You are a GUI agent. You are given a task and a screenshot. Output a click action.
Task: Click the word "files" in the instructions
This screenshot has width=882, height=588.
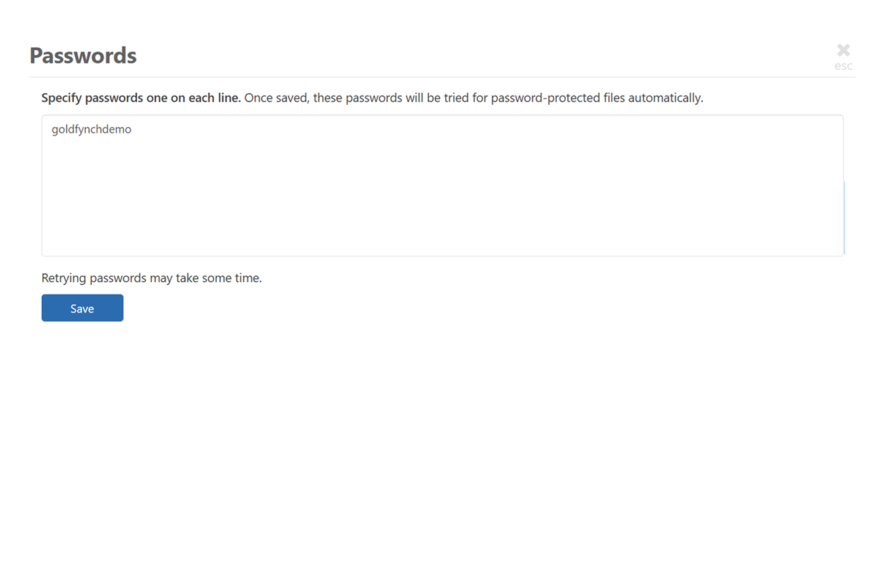tap(614, 98)
